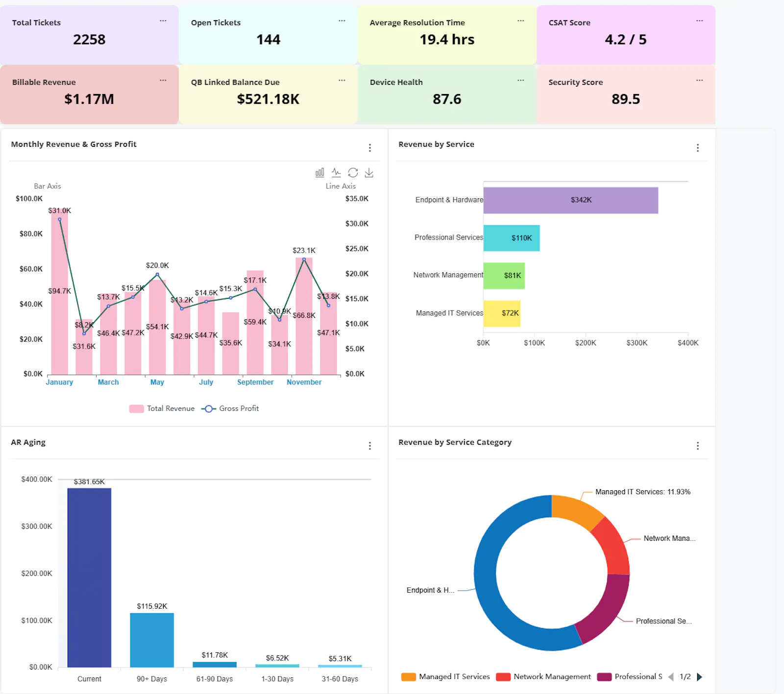
Task: Open kebab menu for Revenue by Service Category
Action: click(698, 446)
